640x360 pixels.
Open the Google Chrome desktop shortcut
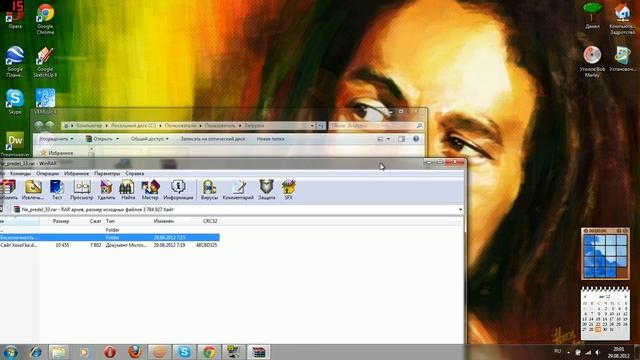pos(45,19)
